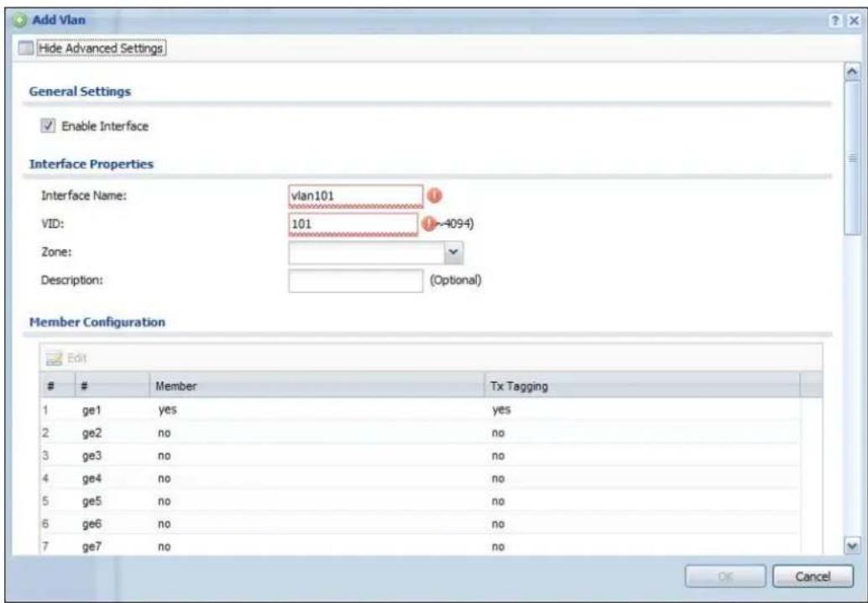The height and width of the screenshot is (603, 868).
Task: Click the VID field containing 101
Action: click(353, 224)
